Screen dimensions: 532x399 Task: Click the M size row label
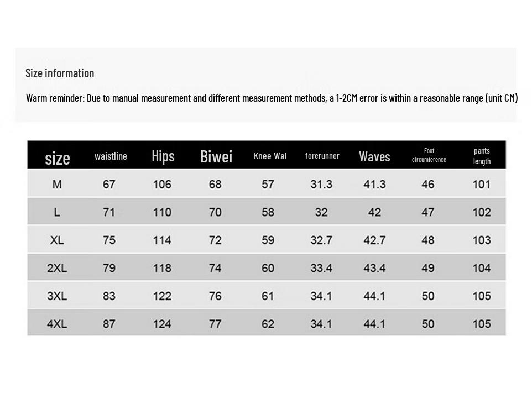[x=57, y=184]
